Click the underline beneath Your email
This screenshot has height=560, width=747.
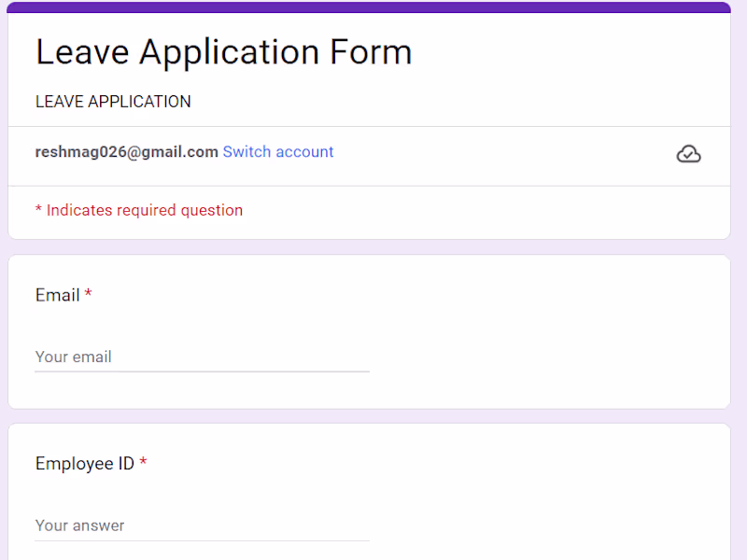[202, 371]
